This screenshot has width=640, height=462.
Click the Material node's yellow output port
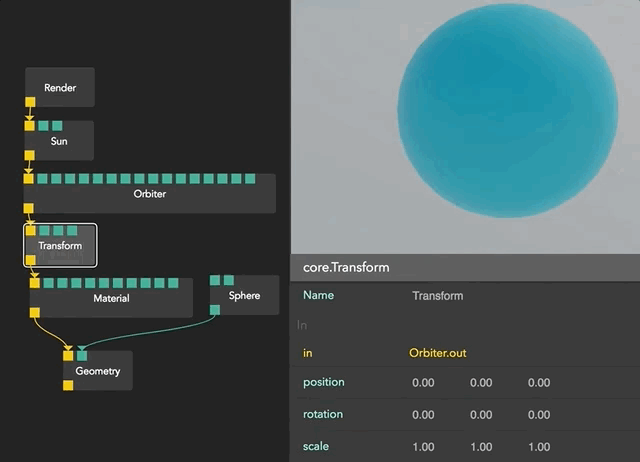[x=35, y=313]
